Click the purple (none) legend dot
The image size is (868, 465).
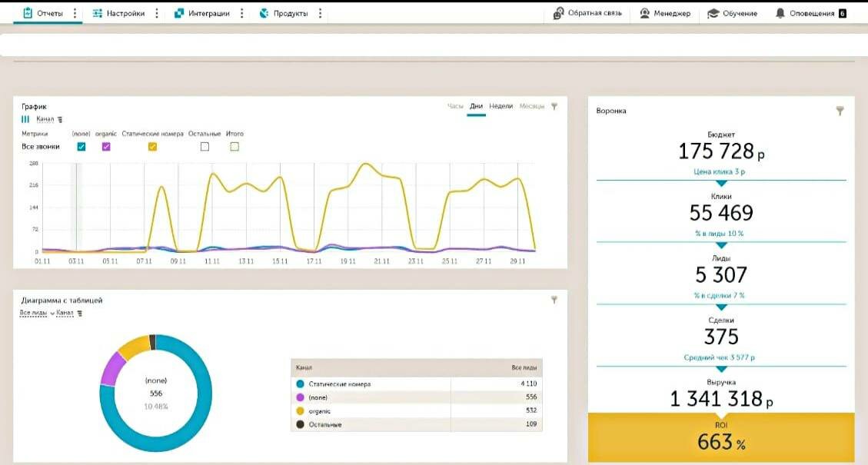300,397
